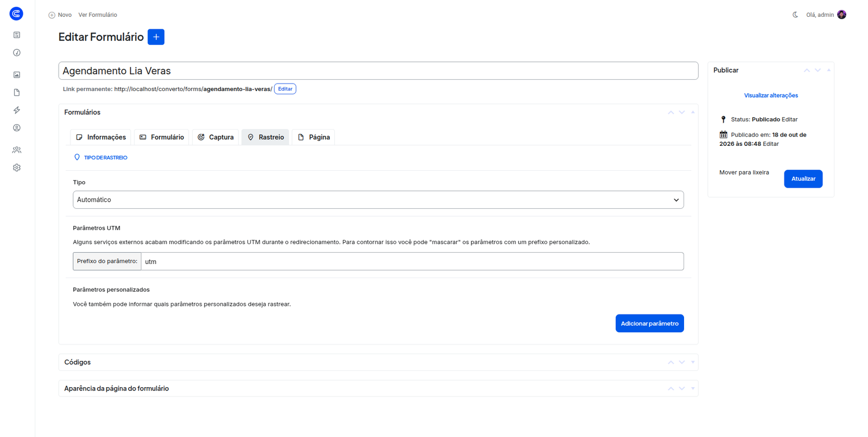Screen dimensions: 868x437
Task: Move the Publicar panel down
Action: [818, 70]
